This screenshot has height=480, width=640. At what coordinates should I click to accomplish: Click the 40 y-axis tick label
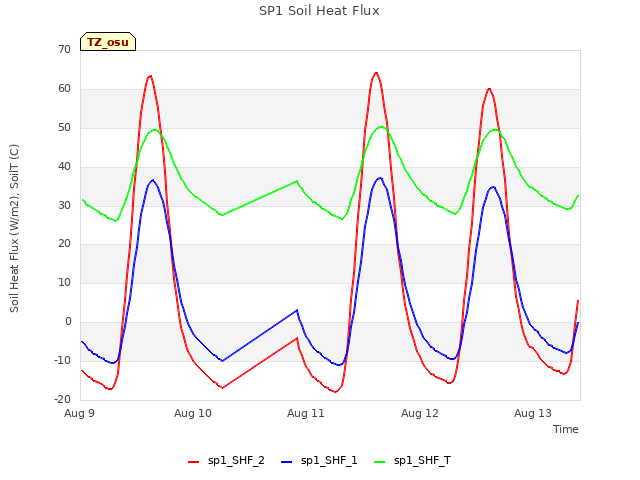tap(64, 166)
